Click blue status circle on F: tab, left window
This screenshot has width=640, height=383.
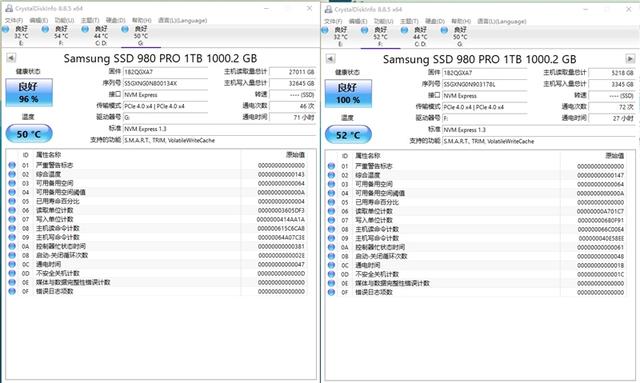[46, 29]
